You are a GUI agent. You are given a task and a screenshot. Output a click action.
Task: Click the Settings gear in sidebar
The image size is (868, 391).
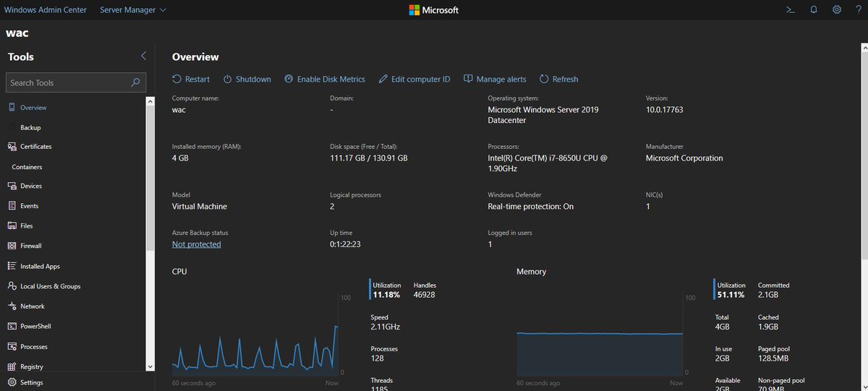12,382
